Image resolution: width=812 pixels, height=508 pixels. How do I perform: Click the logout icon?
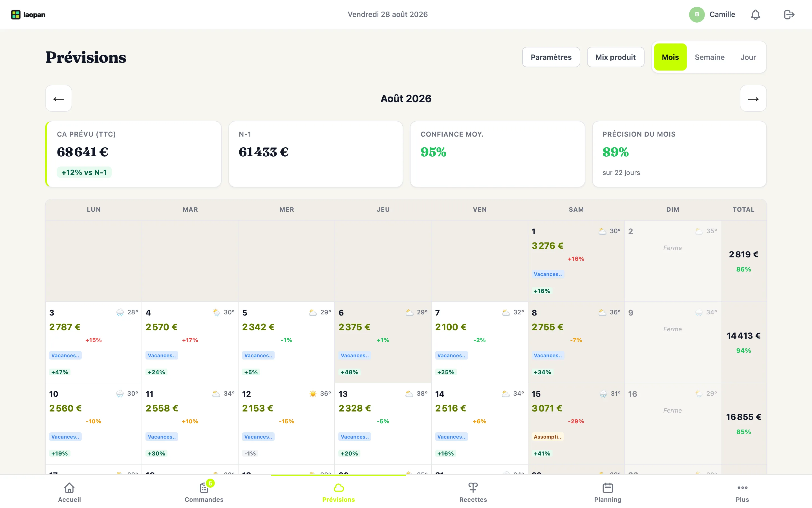(x=789, y=14)
